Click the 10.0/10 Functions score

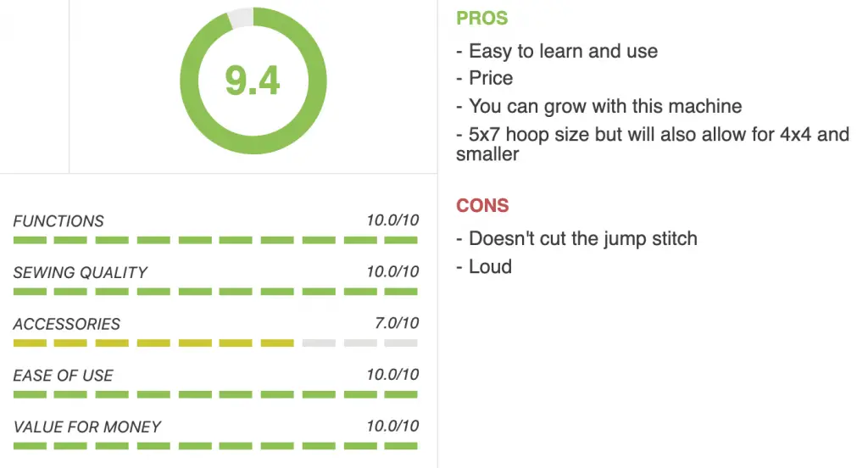coord(392,220)
